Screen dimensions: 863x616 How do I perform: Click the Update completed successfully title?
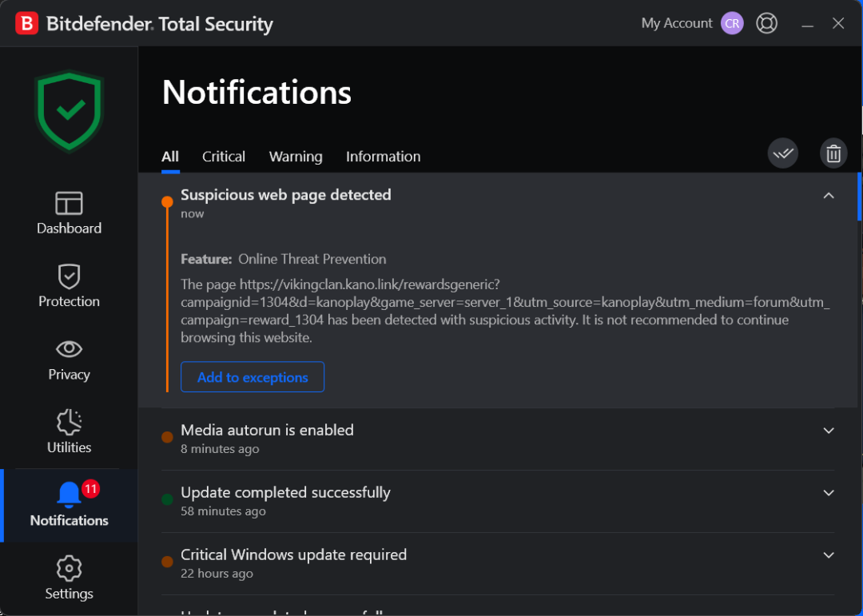pyautogui.click(x=285, y=492)
